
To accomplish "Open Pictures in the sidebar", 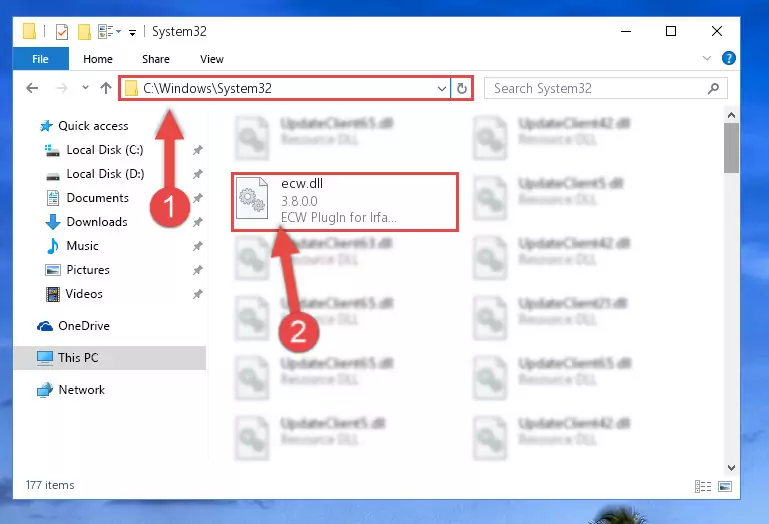I will click(77, 270).
